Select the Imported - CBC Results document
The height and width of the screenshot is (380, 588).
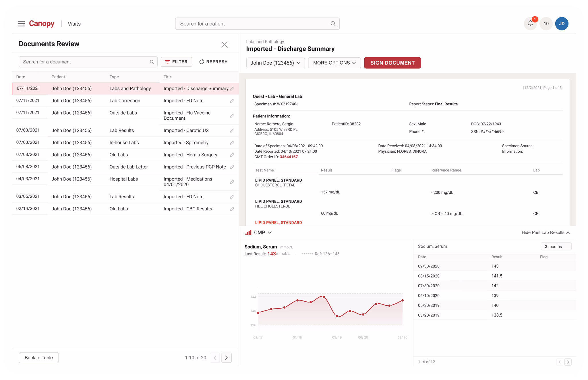click(188, 209)
